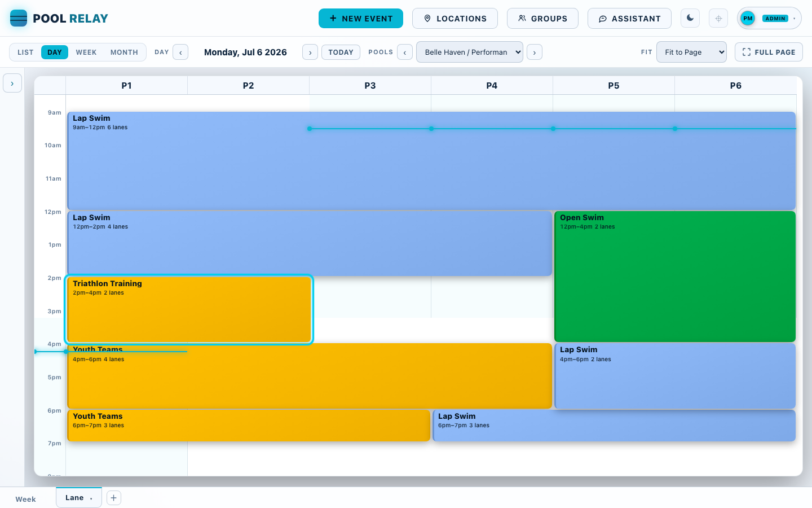Go to next day arrow
Screen dimensions: 812x508
pyautogui.click(x=310, y=52)
